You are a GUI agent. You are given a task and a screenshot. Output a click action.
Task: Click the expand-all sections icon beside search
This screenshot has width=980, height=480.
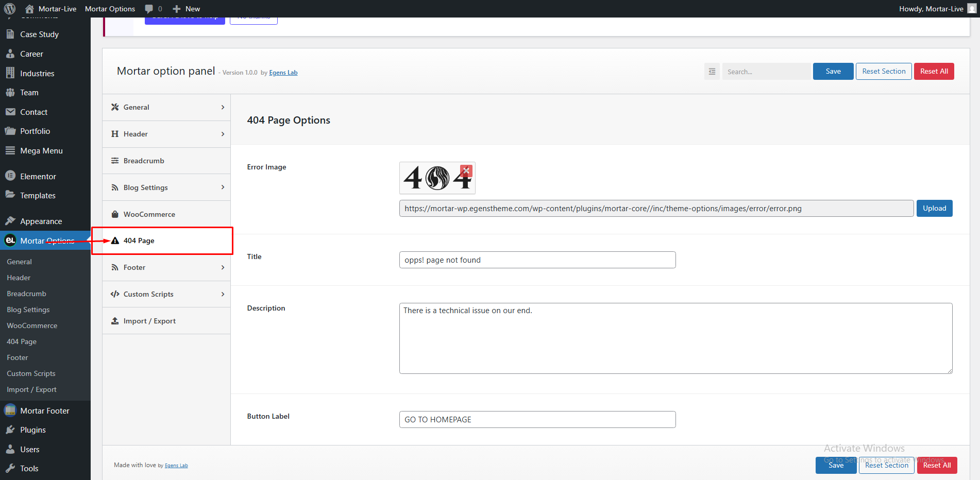click(712, 72)
